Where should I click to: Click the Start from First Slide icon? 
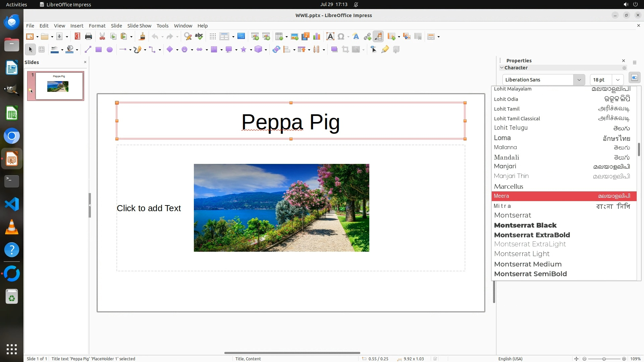click(x=255, y=37)
